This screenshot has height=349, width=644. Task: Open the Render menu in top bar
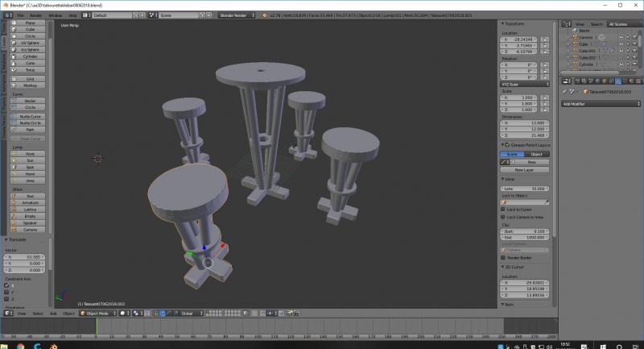tap(36, 15)
